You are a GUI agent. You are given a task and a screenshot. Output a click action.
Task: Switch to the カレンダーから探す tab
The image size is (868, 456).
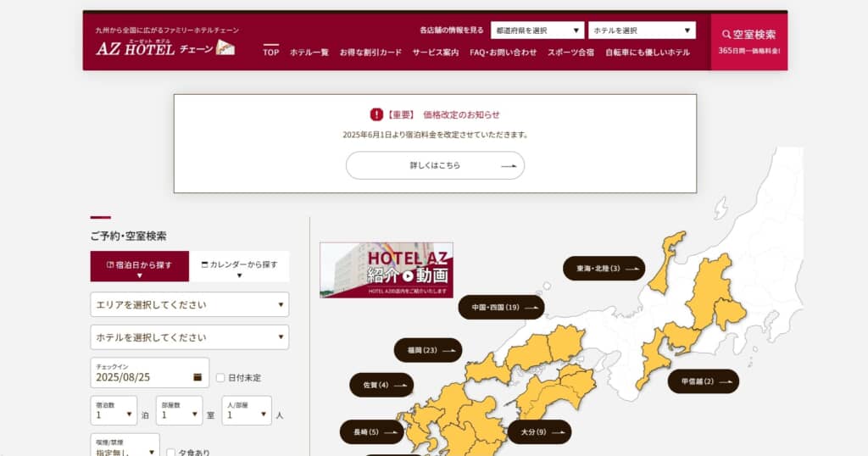coord(239,267)
